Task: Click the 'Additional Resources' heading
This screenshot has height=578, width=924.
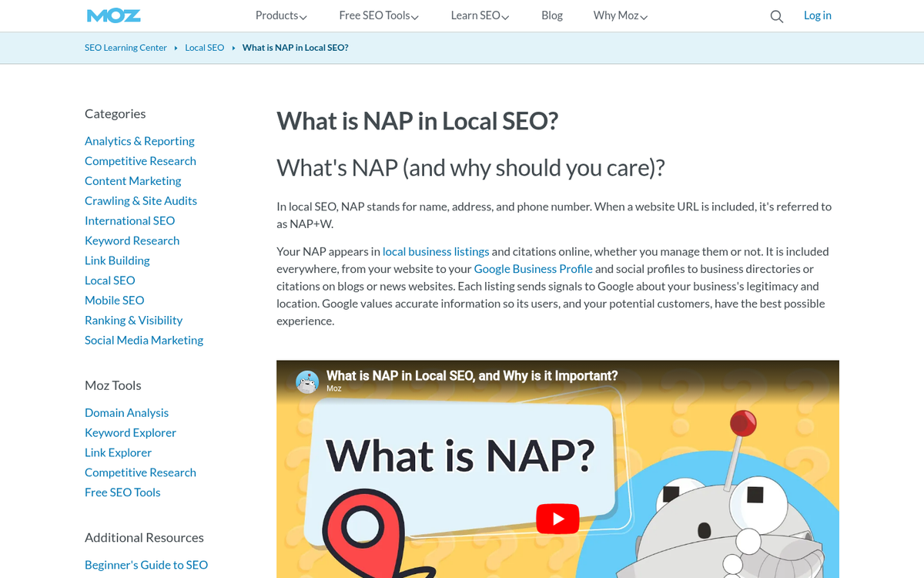Action: pyautogui.click(x=145, y=538)
